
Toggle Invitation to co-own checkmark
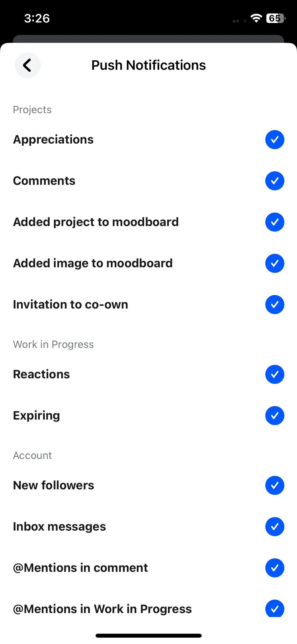point(275,305)
